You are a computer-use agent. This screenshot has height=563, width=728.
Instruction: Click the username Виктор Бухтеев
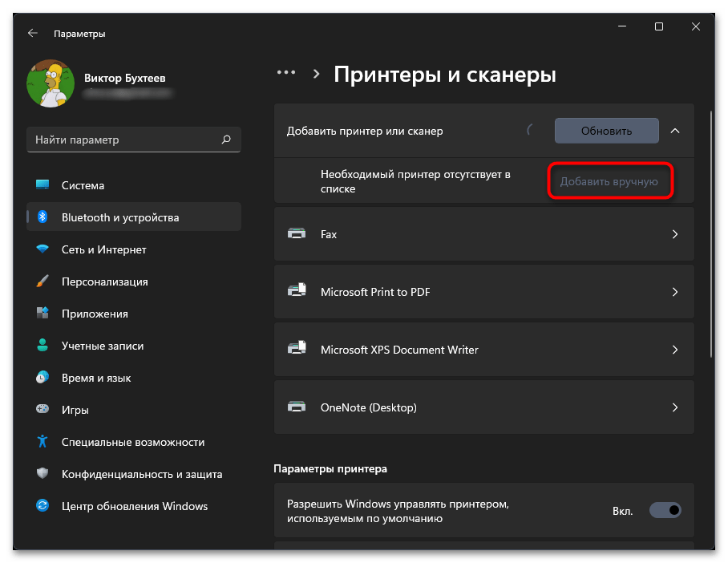point(124,78)
